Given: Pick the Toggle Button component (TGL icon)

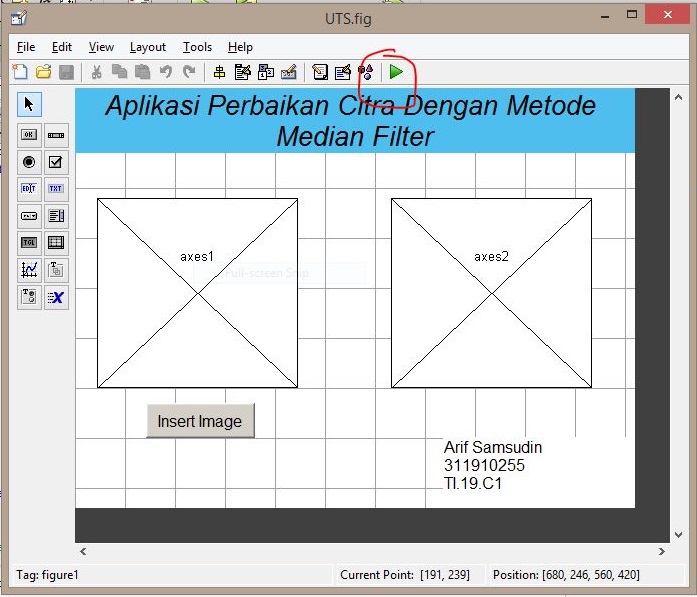Looking at the screenshot, I should tap(29, 243).
